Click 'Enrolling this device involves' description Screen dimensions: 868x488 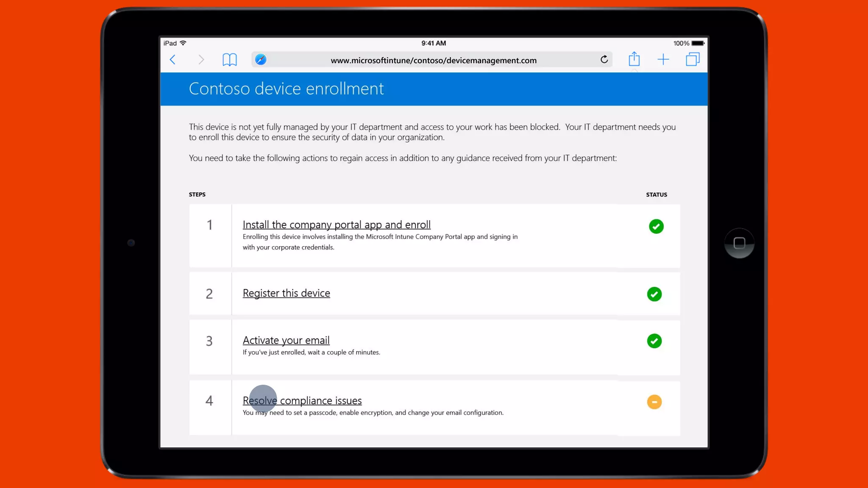coord(380,242)
